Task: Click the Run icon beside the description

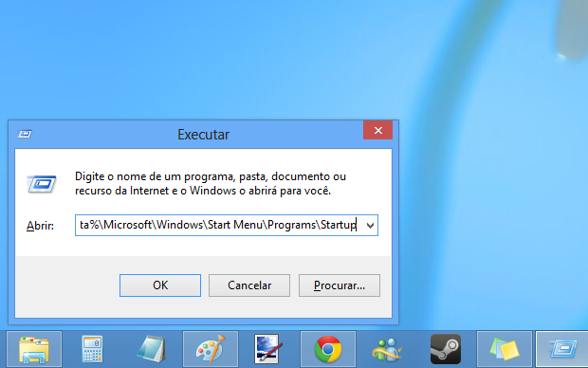Action: click(x=42, y=184)
